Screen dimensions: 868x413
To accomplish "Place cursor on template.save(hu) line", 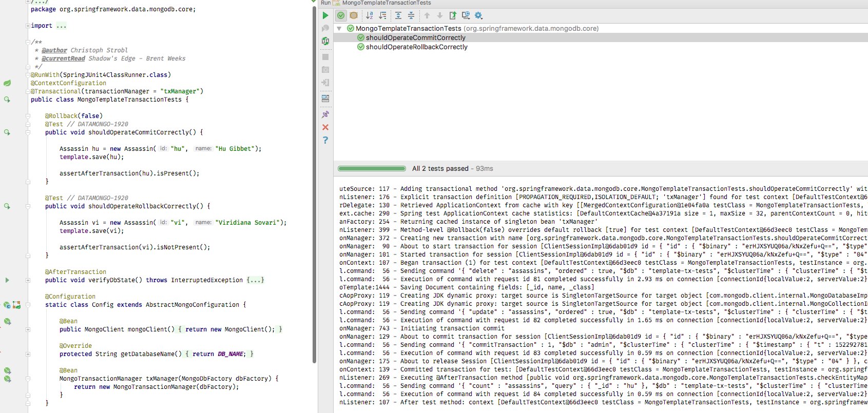I will [x=91, y=157].
